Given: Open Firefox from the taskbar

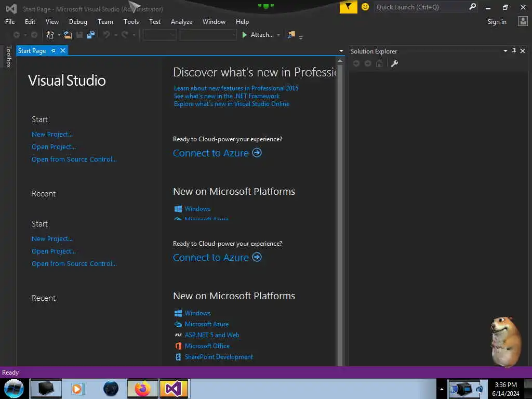Looking at the screenshot, I should (143, 389).
